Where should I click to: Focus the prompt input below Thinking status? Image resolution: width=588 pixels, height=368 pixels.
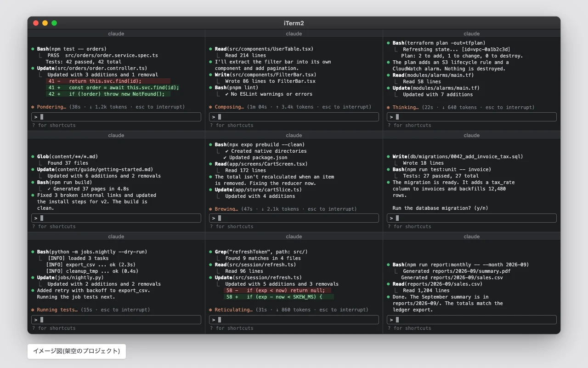coord(472,117)
